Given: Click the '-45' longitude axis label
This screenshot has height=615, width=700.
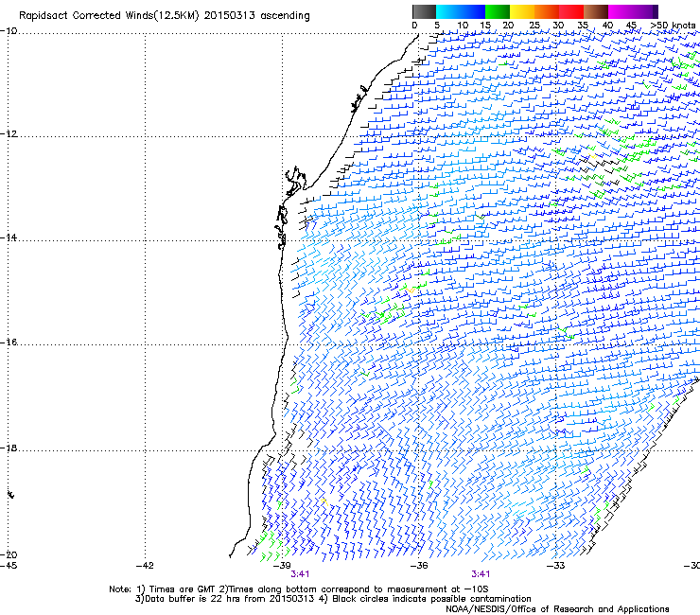Looking at the screenshot, I should tap(9, 566).
